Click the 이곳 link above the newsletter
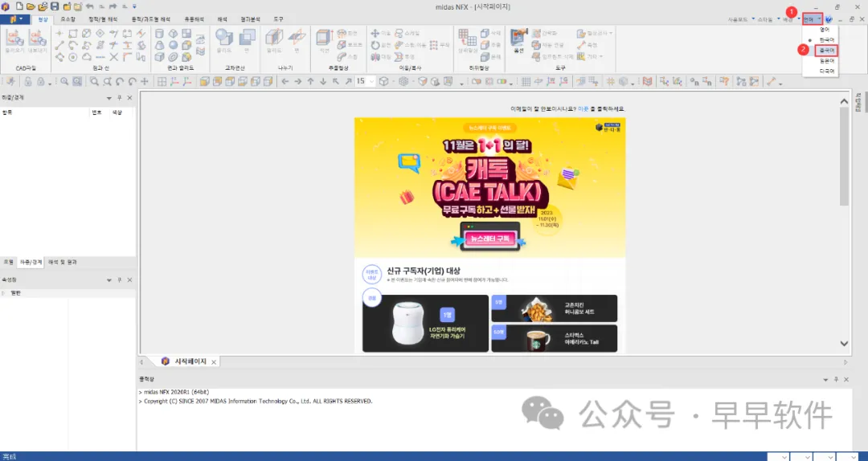This screenshot has height=461, width=868. [583, 109]
